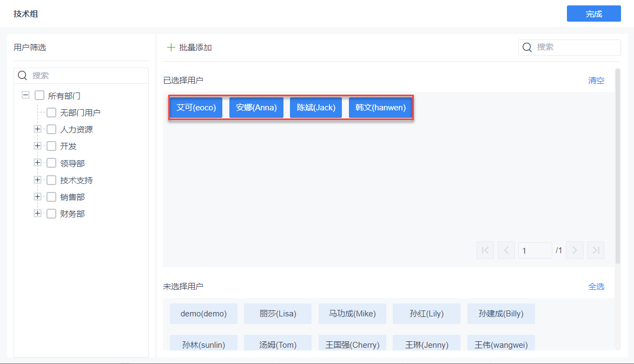Focus the top-right user search field
Viewport: 634px width, 364px height.
click(x=569, y=47)
